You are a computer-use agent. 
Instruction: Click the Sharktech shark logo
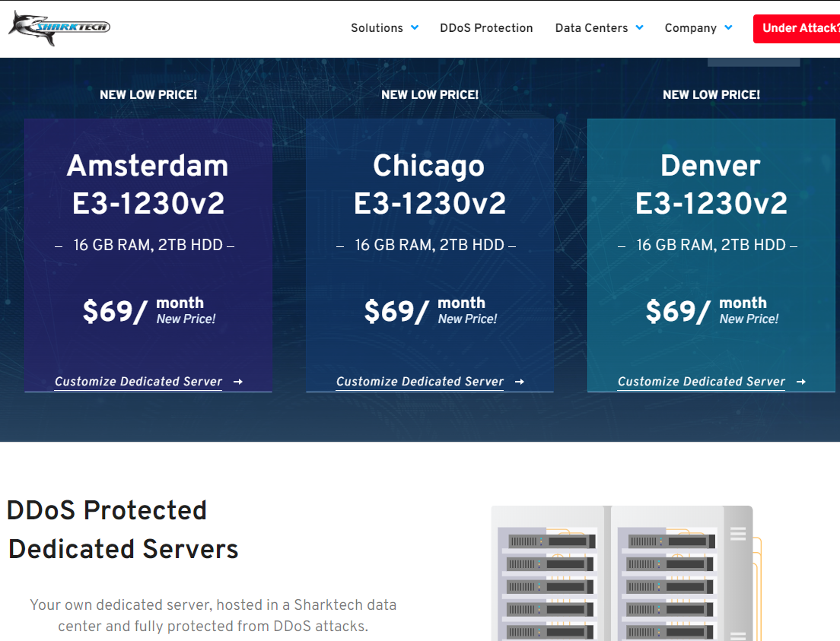[59, 28]
